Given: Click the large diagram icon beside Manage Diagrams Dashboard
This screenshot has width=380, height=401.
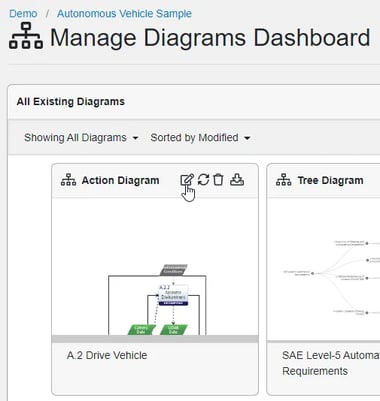Looking at the screenshot, I should coord(26,36).
